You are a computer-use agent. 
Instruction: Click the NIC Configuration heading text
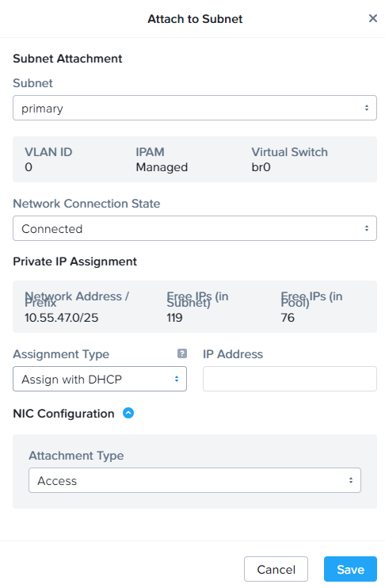click(63, 414)
